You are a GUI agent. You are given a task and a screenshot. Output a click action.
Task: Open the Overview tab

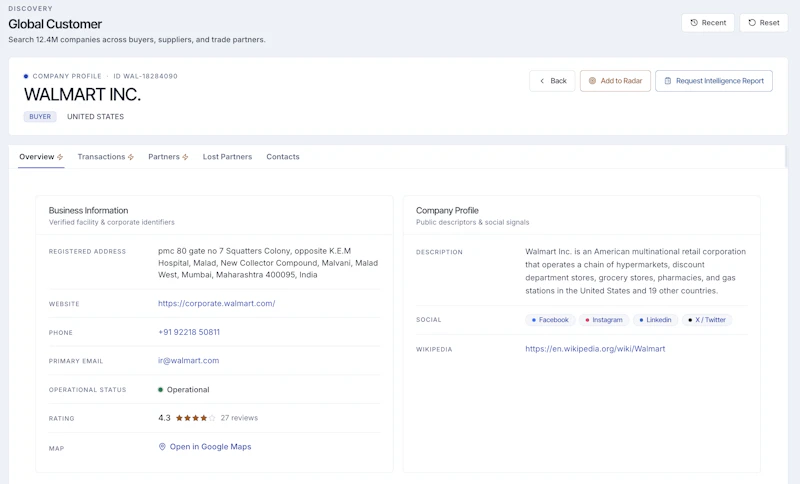41,157
